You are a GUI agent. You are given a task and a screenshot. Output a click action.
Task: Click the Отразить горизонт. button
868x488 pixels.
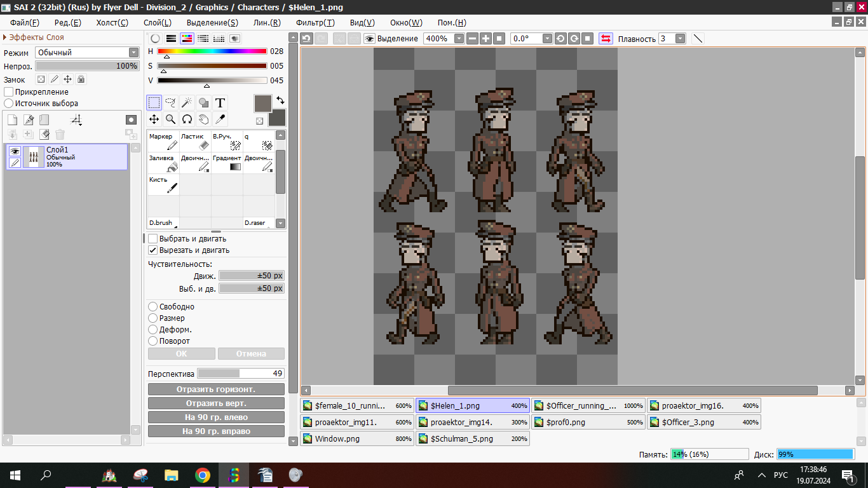pos(216,390)
